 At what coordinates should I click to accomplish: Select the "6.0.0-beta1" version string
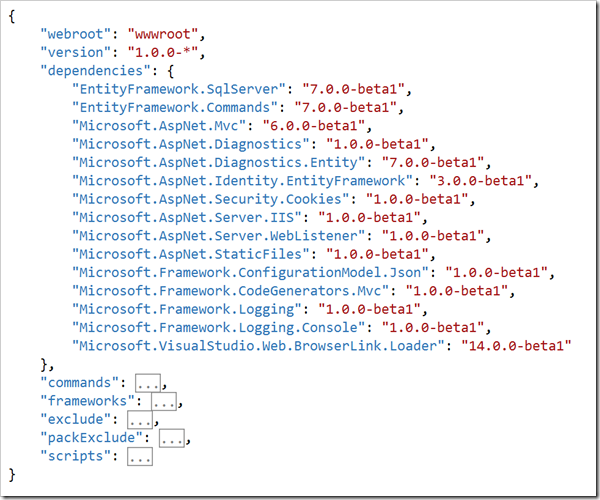(314, 126)
